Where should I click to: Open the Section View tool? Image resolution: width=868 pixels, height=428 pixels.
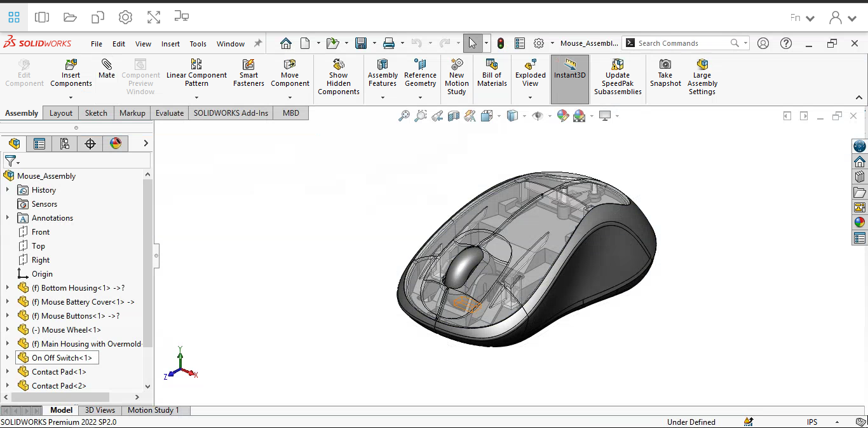[x=452, y=116]
